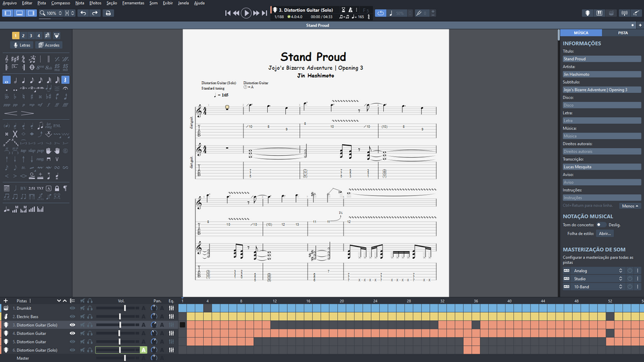Viewport: 644px width, 362px height.
Task: Show the drums view panel icon
Action: 611,13
